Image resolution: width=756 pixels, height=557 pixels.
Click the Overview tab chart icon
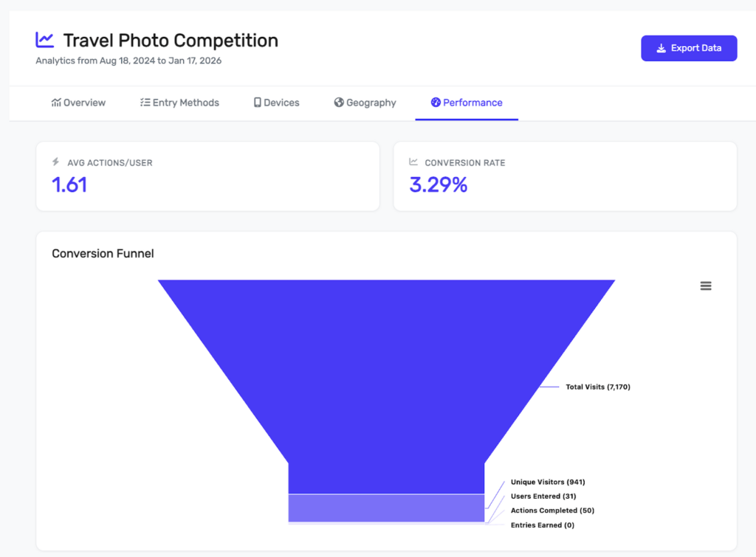click(x=56, y=103)
